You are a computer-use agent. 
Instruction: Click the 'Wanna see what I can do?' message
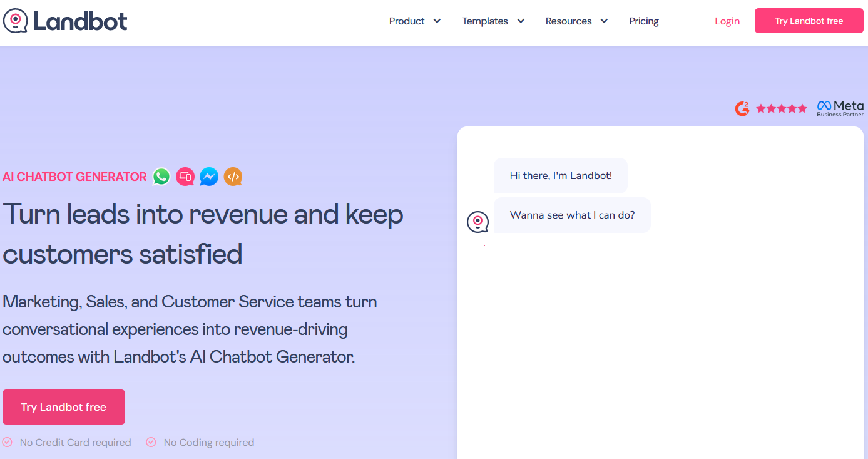click(x=572, y=215)
